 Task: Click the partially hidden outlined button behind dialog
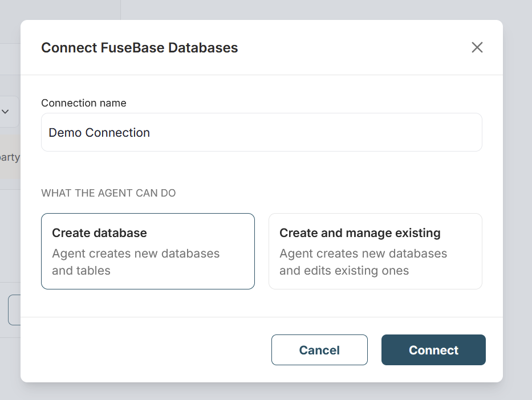(x=14, y=310)
